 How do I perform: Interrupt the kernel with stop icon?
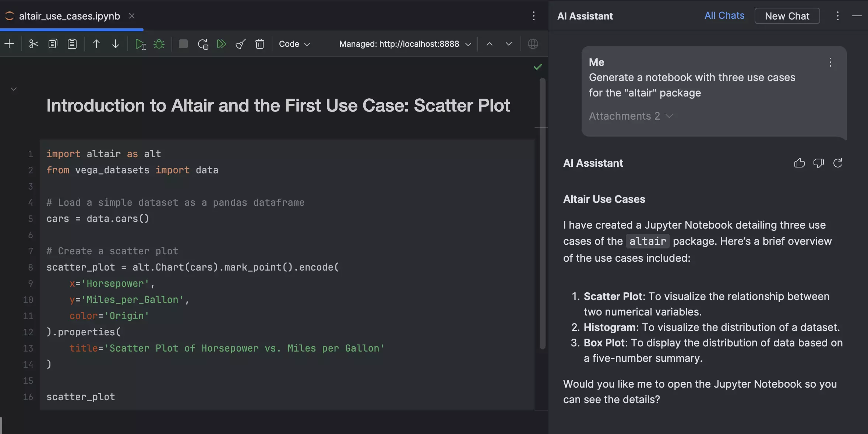coord(183,44)
